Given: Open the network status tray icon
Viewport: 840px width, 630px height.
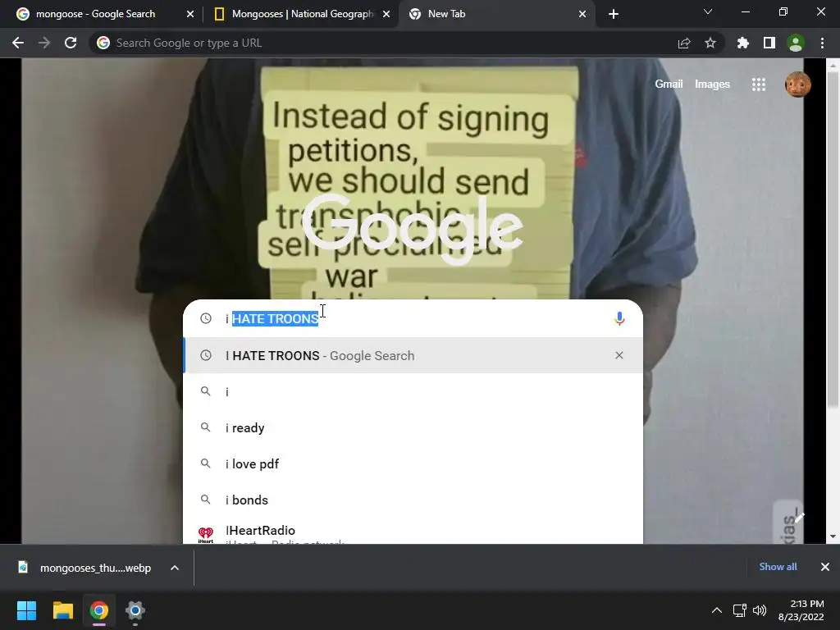Looking at the screenshot, I should [740, 610].
